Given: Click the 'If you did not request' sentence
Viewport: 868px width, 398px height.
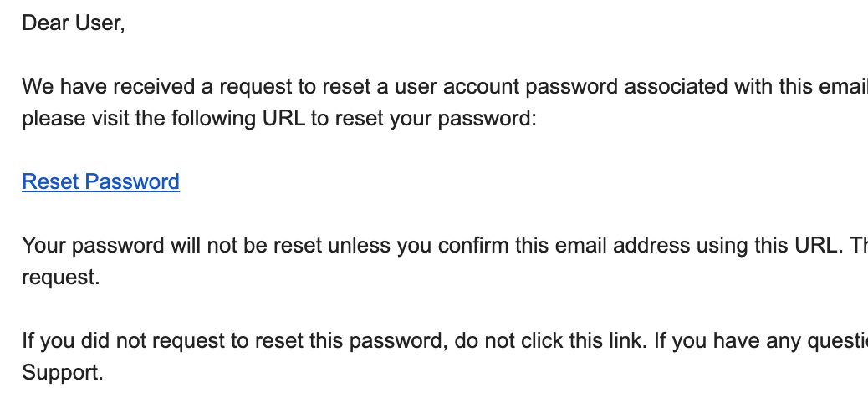Looking at the screenshot, I should [445, 341].
